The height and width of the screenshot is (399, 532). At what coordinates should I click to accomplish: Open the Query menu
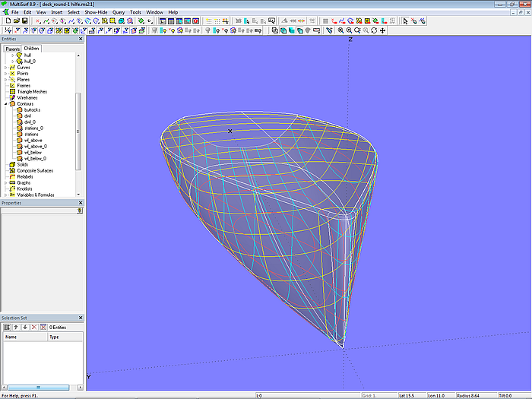(119, 12)
